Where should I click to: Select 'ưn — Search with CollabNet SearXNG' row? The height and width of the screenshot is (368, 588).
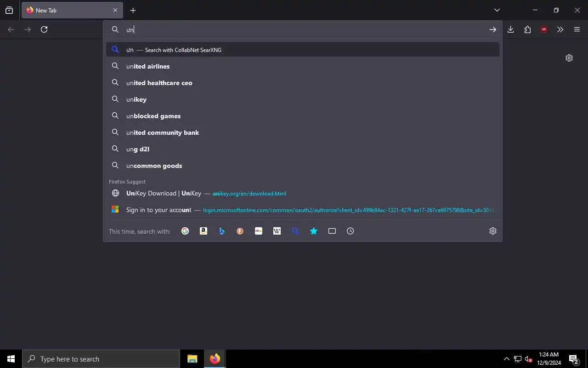click(x=303, y=50)
